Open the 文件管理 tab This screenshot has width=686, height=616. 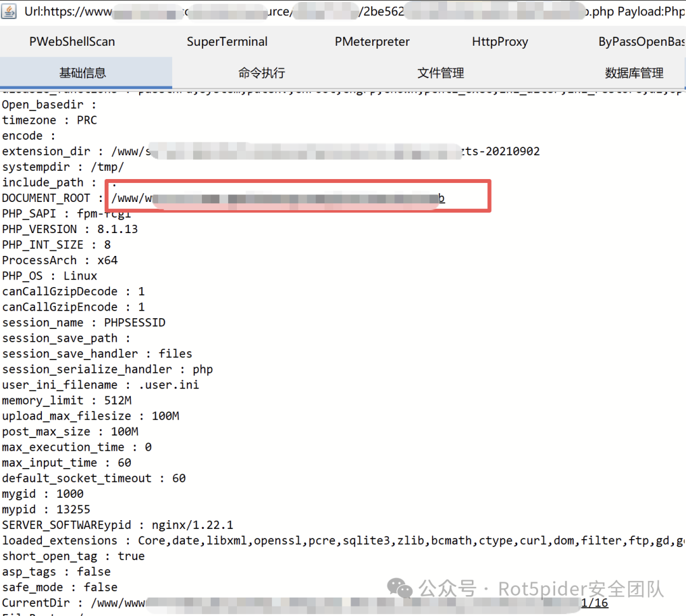click(x=441, y=72)
